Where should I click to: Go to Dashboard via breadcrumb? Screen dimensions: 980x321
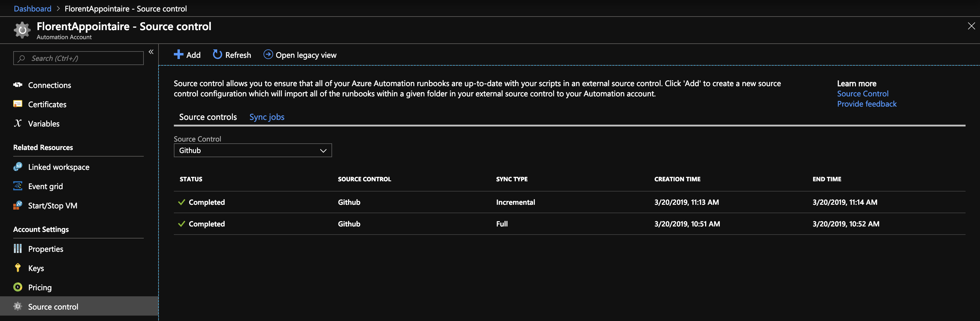(x=32, y=8)
